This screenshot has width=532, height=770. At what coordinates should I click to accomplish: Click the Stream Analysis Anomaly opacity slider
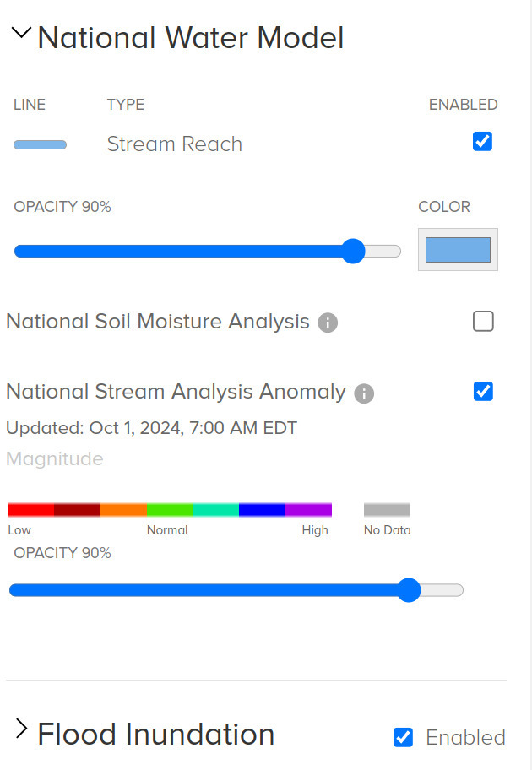pyautogui.click(x=409, y=590)
